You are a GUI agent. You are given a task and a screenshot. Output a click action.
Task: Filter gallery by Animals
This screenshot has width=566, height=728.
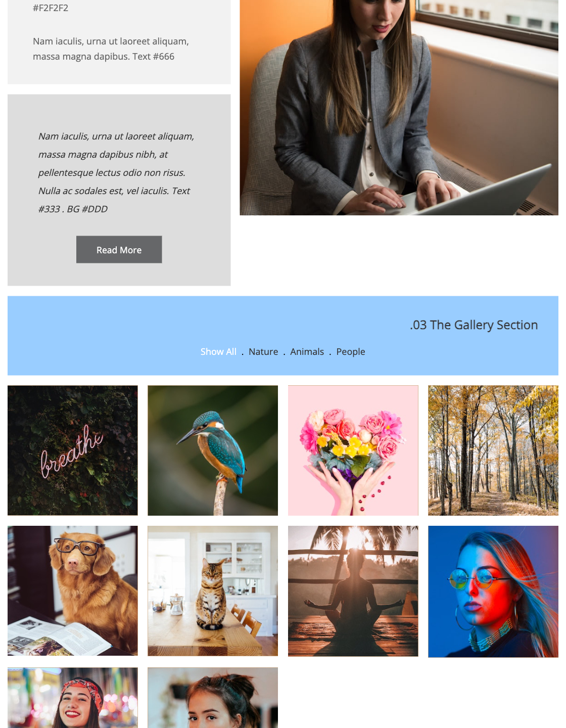point(307,352)
